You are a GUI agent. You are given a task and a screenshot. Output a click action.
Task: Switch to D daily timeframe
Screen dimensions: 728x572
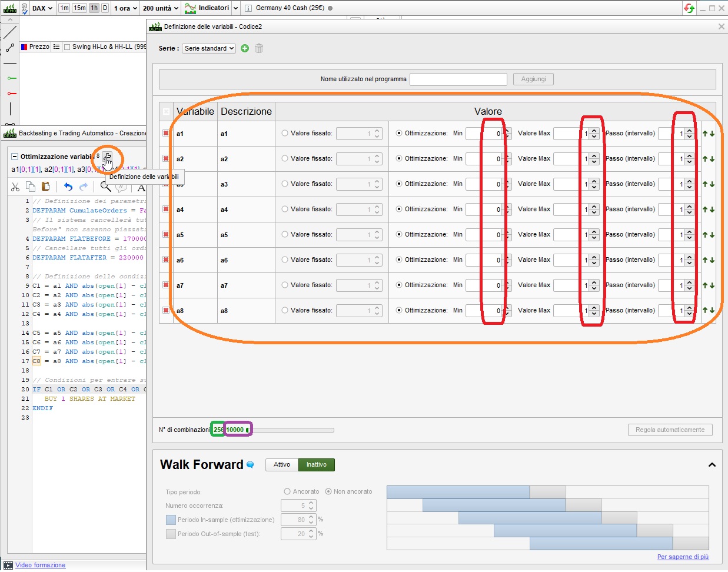click(x=105, y=8)
